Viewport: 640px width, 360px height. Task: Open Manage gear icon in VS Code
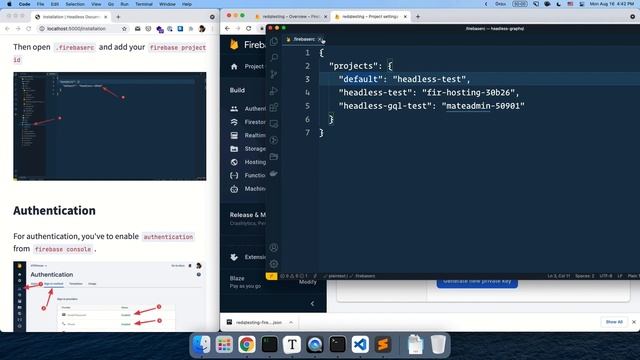[x=274, y=264]
